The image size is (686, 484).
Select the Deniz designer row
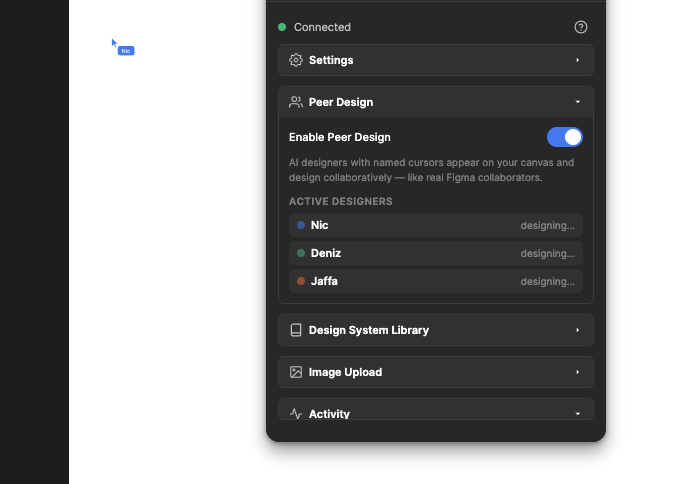coord(436,253)
